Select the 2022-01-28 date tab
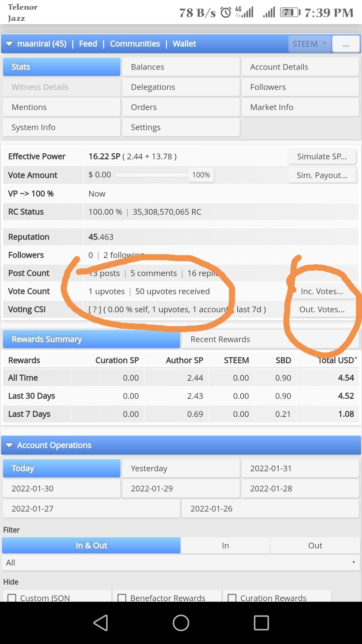 pos(300,488)
